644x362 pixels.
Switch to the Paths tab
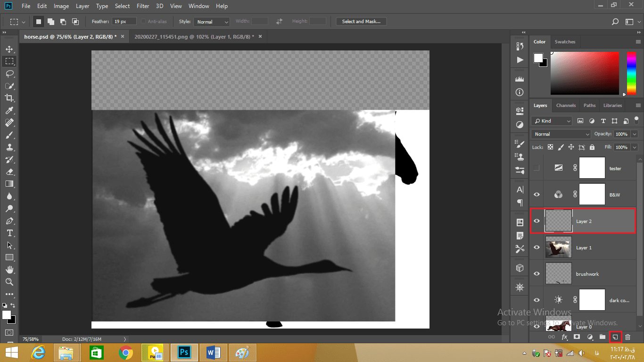589,106
